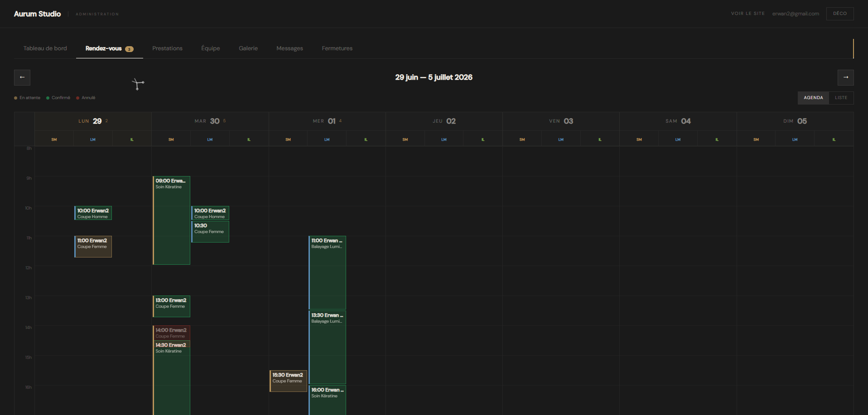Select the DIM 05 day header
The width and height of the screenshot is (868, 415).
[795, 121]
